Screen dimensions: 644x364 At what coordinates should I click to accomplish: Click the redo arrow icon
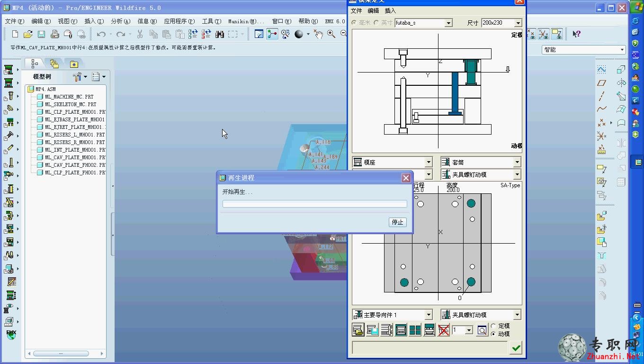click(x=121, y=34)
